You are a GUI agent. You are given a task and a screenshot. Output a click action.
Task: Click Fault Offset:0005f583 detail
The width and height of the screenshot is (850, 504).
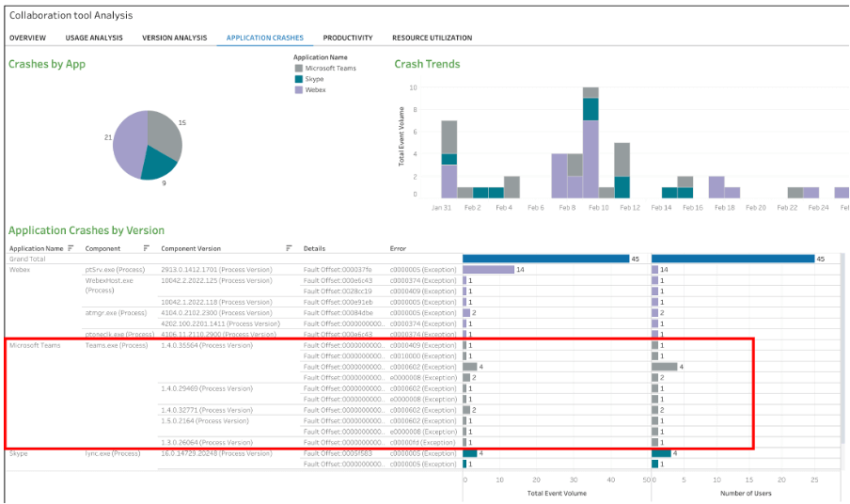click(x=338, y=453)
